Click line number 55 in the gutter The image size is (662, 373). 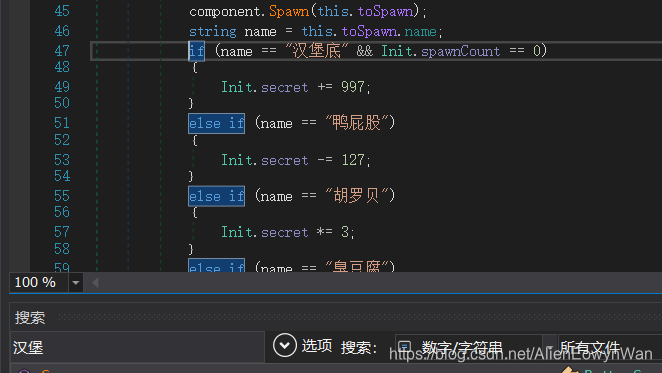pos(62,196)
